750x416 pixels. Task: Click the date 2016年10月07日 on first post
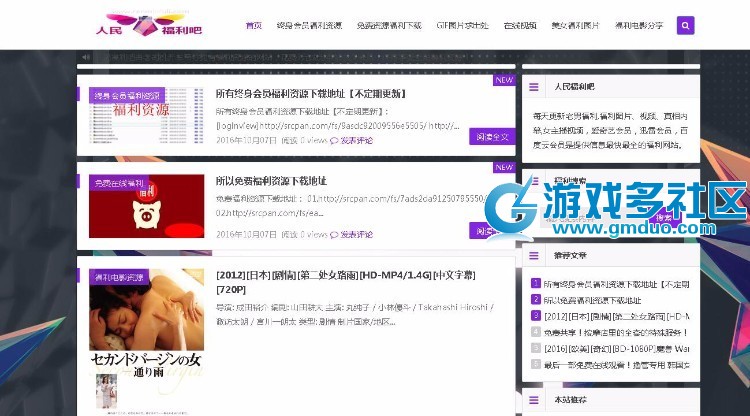[x=246, y=141]
